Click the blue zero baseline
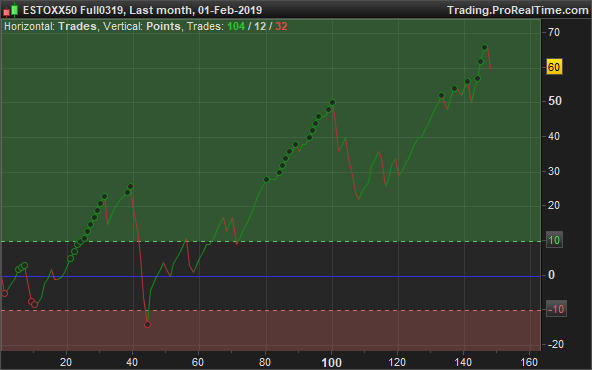592x370 pixels. point(271,276)
